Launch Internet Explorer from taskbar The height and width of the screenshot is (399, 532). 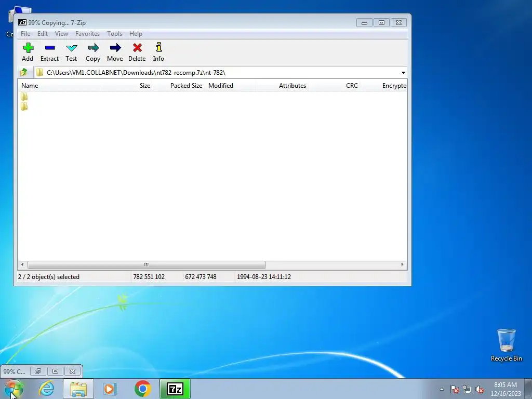pyautogui.click(x=46, y=389)
